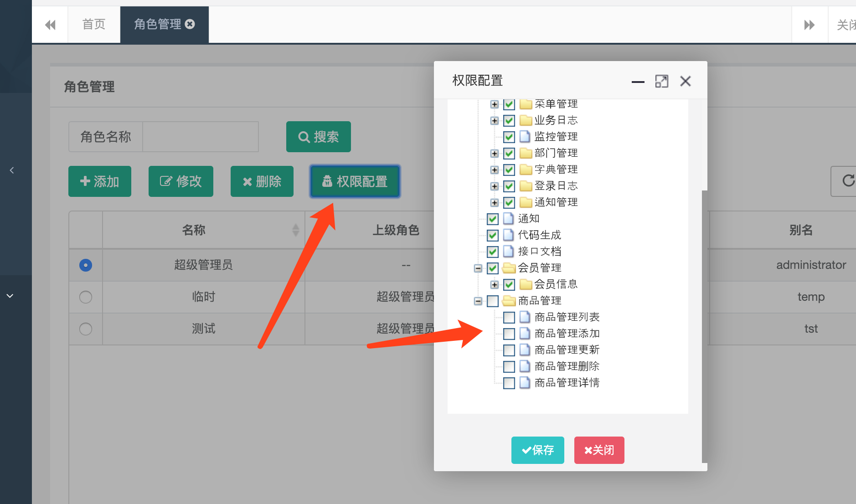
Task: Click the 添加 button
Action: click(100, 181)
